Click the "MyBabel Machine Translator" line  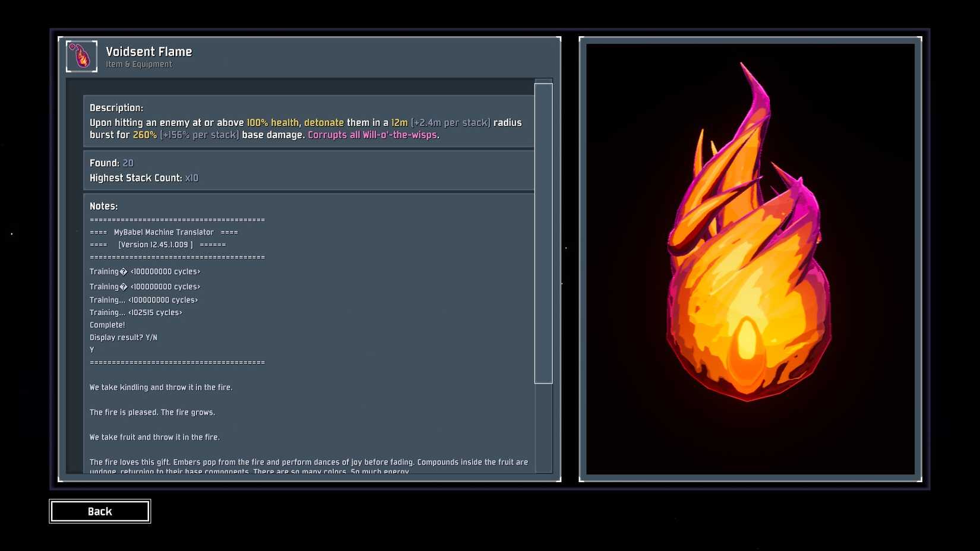(x=164, y=232)
